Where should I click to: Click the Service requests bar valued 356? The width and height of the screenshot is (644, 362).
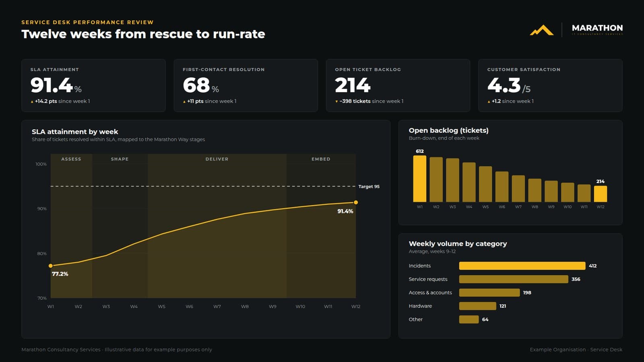[514, 279]
